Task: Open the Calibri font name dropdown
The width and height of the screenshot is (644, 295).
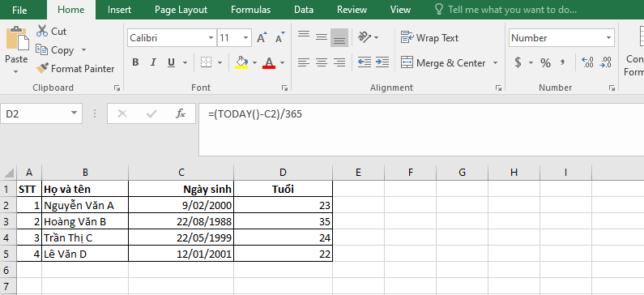Action: pos(211,38)
